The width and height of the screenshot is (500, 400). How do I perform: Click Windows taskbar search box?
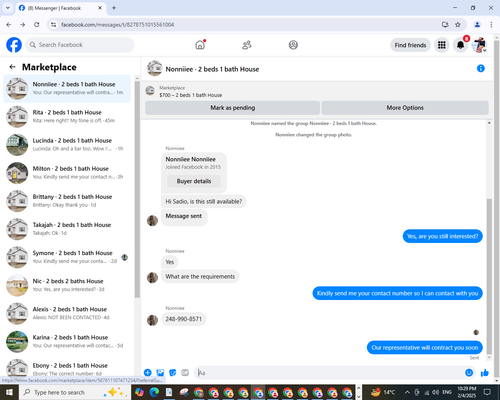pos(75,392)
